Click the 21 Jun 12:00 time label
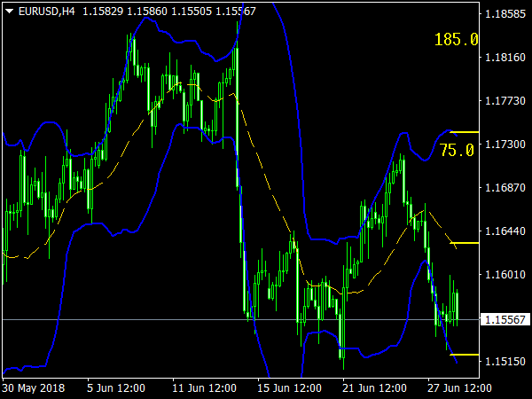 [374, 387]
